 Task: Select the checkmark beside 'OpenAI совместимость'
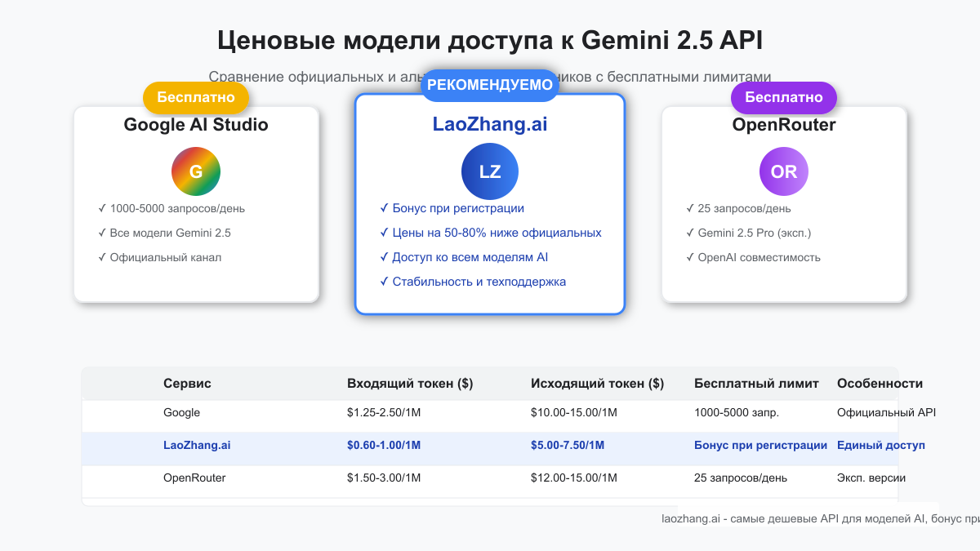coord(691,257)
